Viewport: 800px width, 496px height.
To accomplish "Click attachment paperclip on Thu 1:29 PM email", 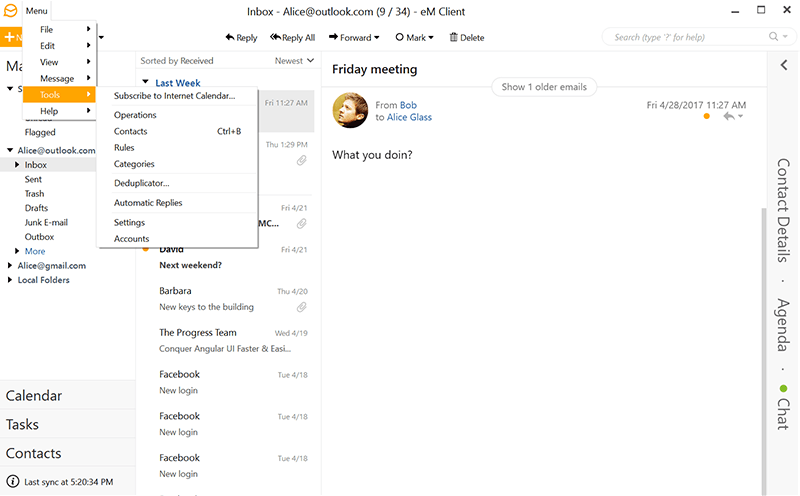I will [x=302, y=161].
